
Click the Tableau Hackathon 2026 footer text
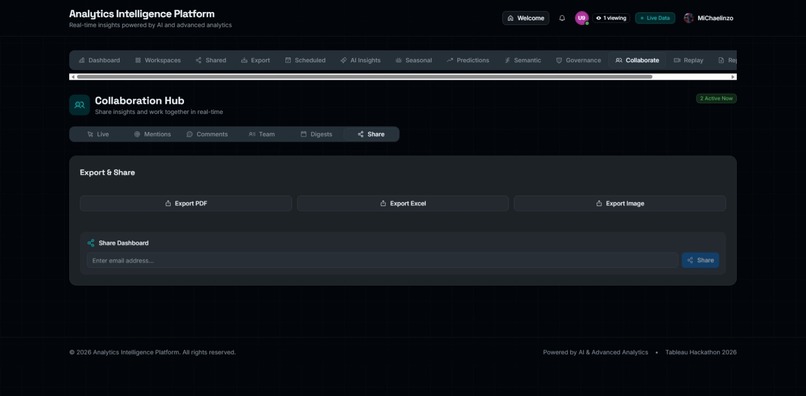701,352
